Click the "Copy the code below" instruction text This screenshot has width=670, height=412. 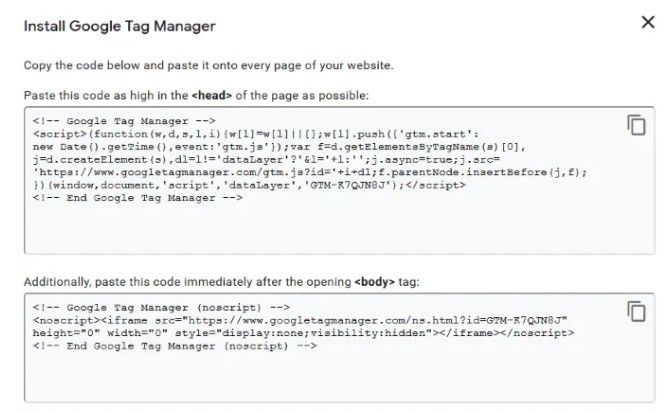click(208, 66)
